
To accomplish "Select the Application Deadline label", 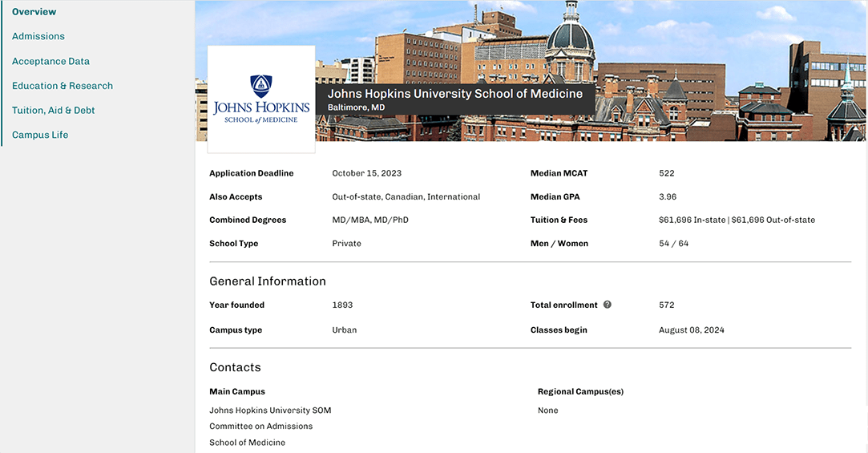I will pyautogui.click(x=252, y=173).
